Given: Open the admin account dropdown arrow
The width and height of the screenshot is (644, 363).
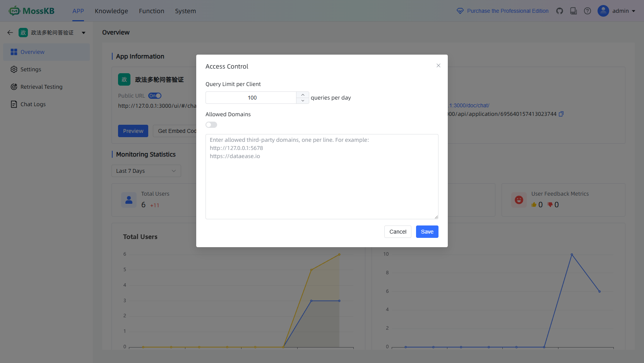Looking at the screenshot, I should tap(634, 11).
